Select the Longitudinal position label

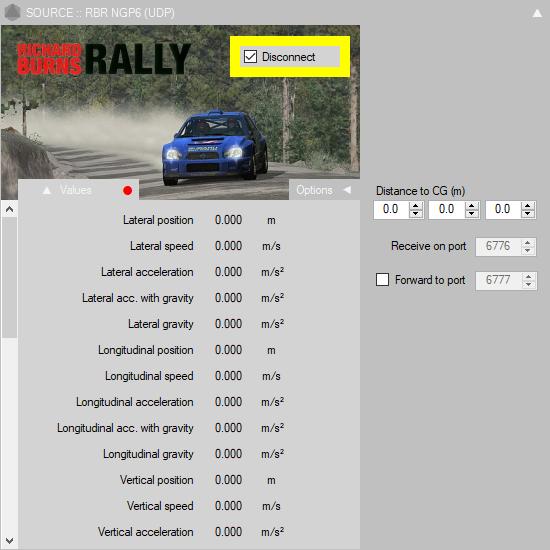tap(146, 350)
